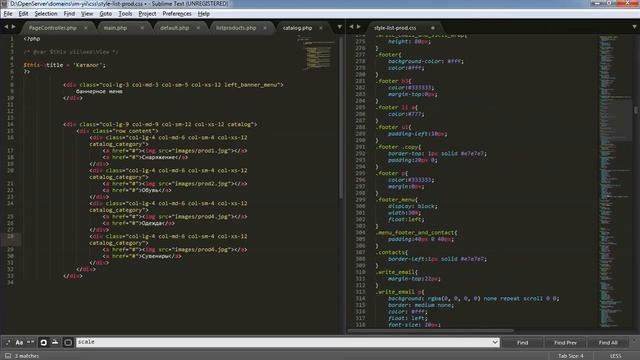Close the main.php tab
The height and width of the screenshot is (360, 640).
click(142, 28)
